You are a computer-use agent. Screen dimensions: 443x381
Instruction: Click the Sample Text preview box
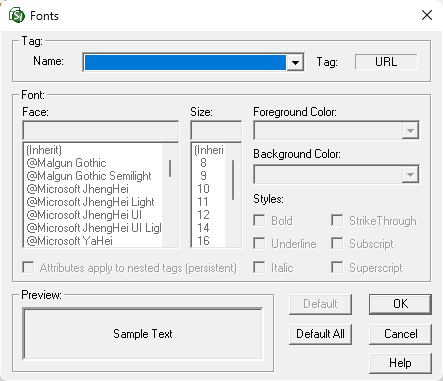pyautogui.click(x=143, y=334)
